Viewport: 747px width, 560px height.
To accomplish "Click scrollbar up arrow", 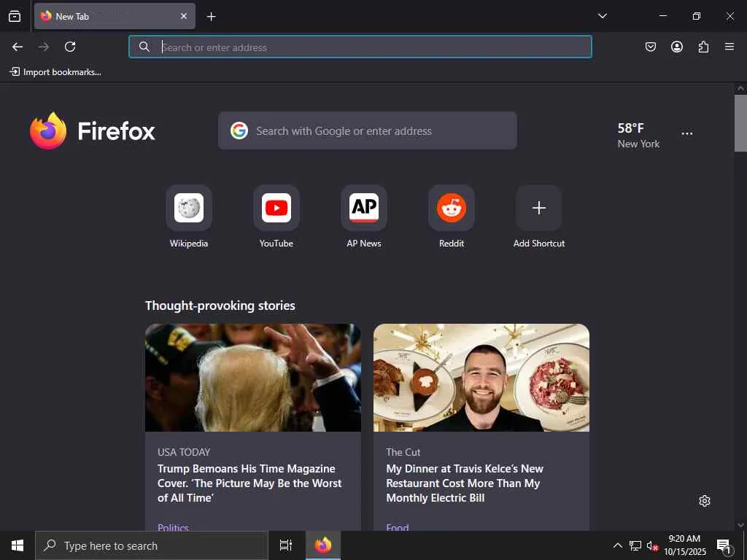I will 740,88.
